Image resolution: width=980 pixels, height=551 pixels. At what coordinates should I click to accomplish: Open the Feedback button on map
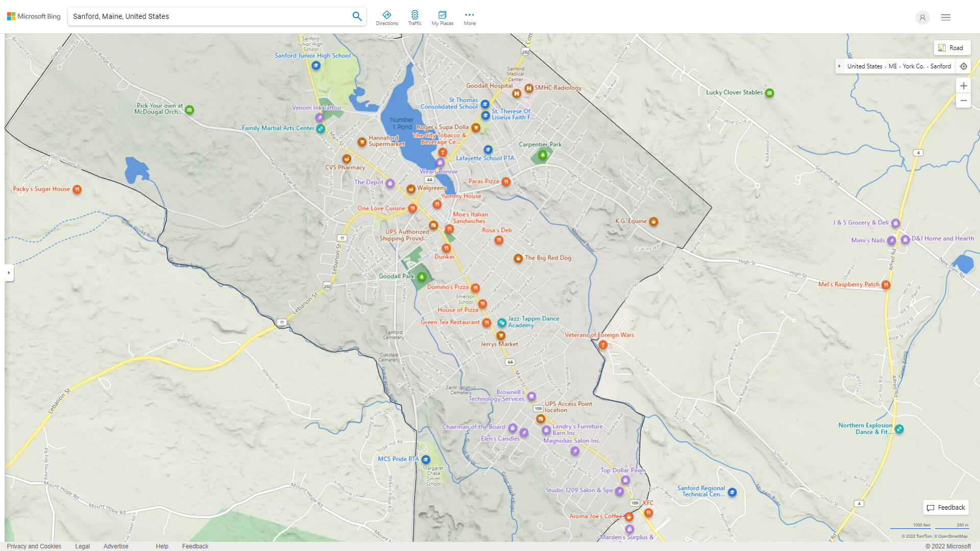(x=946, y=508)
